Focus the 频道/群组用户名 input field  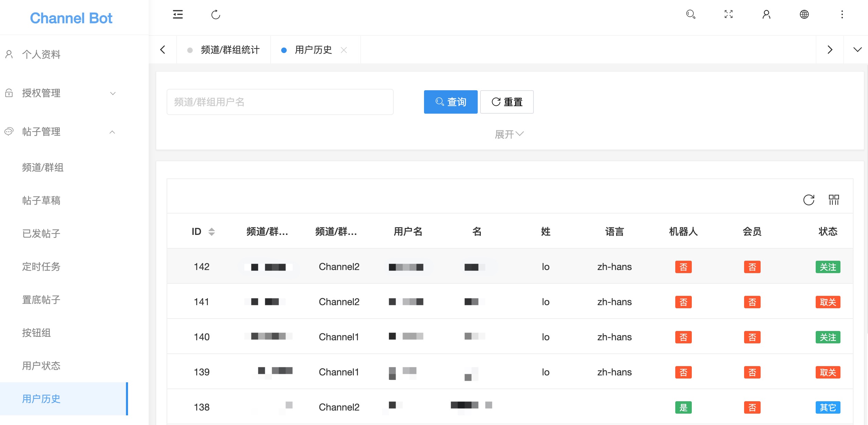[x=280, y=102]
